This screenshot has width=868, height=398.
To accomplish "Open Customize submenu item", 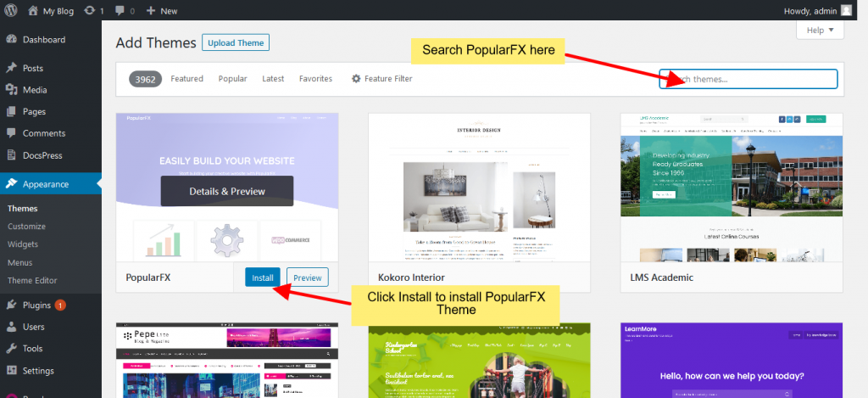I will pyautogui.click(x=26, y=227).
